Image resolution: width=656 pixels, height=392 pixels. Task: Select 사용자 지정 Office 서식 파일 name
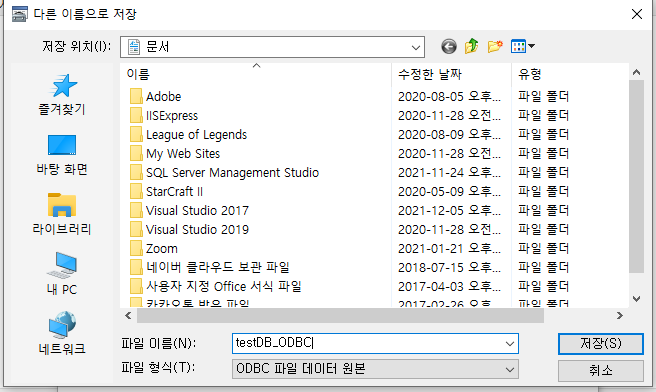223,286
